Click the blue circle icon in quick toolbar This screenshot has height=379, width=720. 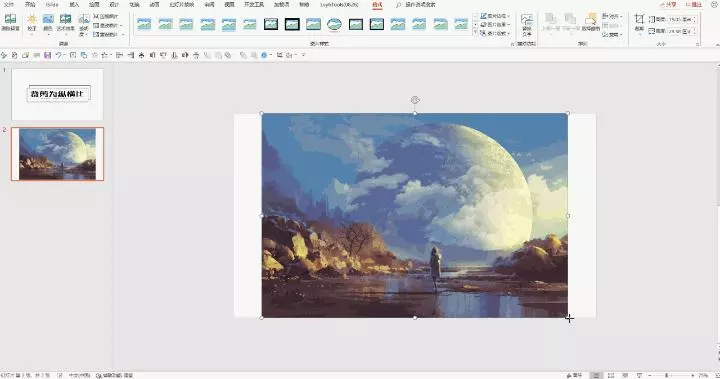click(264, 55)
